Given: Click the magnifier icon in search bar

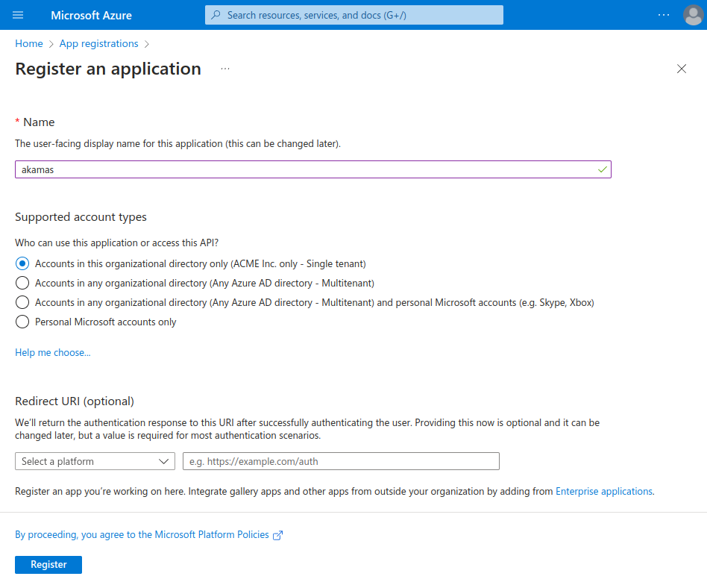Looking at the screenshot, I should (216, 15).
